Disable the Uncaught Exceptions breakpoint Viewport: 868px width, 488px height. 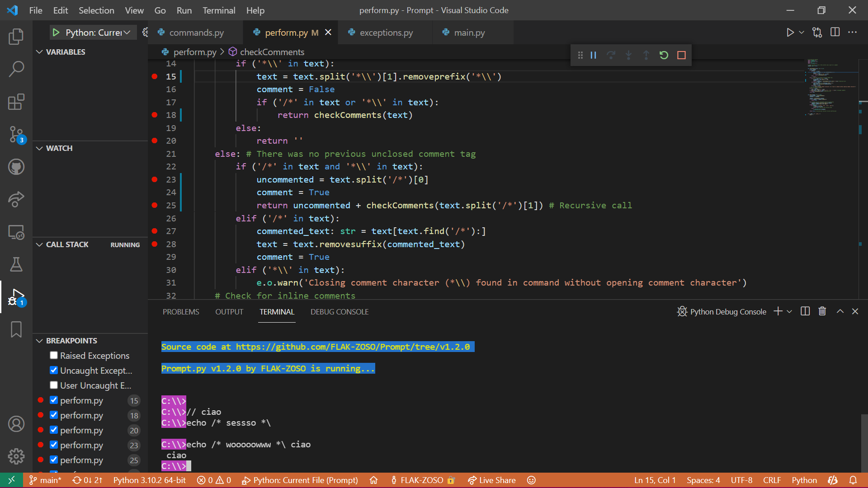click(x=54, y=370)
